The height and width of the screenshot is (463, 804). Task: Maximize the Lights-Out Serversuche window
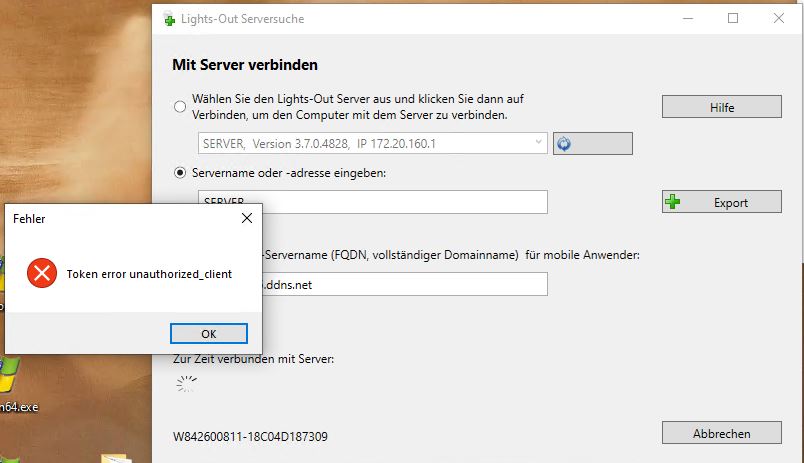733,18
